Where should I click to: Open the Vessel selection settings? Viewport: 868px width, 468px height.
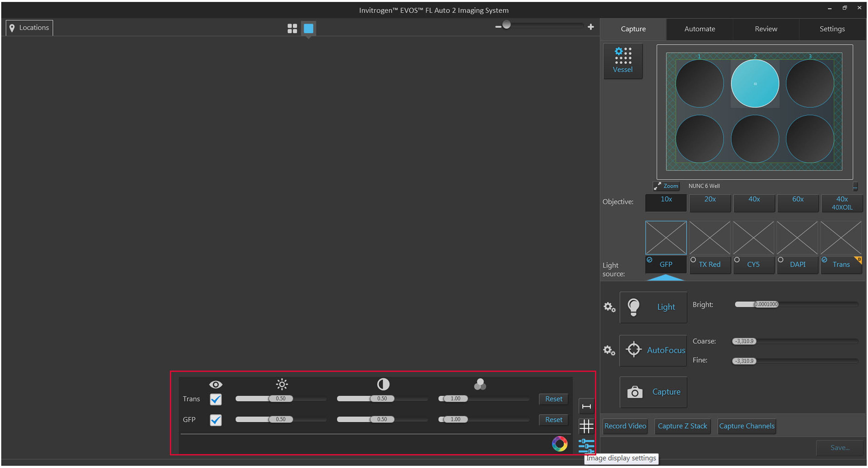pyautogui.click(x=622, y=61)
